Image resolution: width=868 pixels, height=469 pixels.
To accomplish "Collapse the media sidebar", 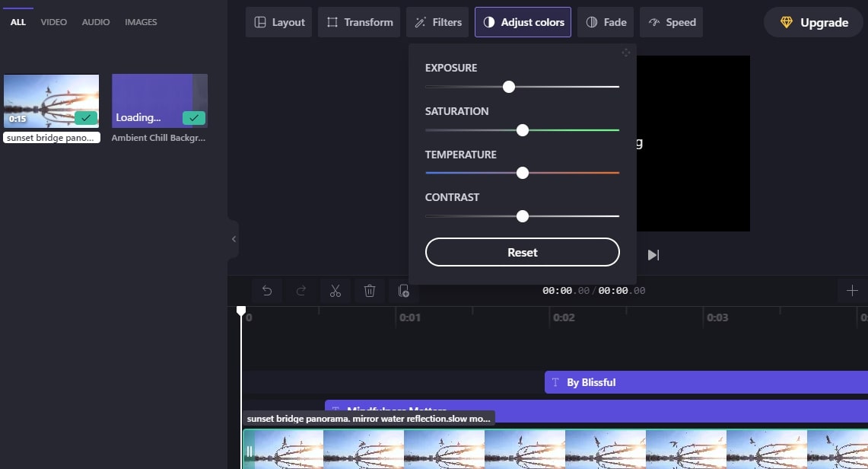I will [x=232, y=238].
